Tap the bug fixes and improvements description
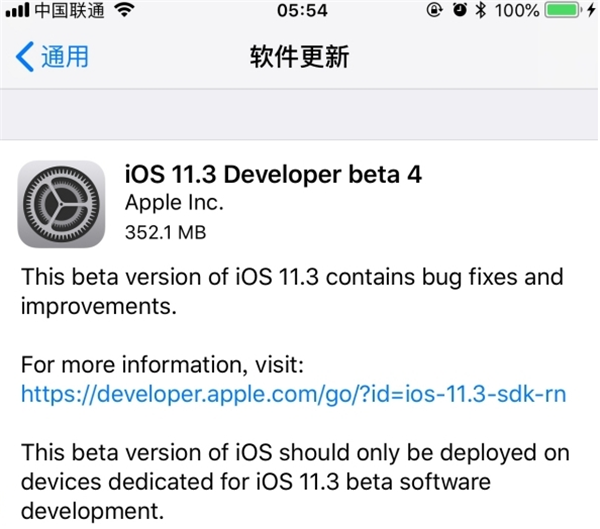This screenshot has height=529, width=600. click(292, 290)
